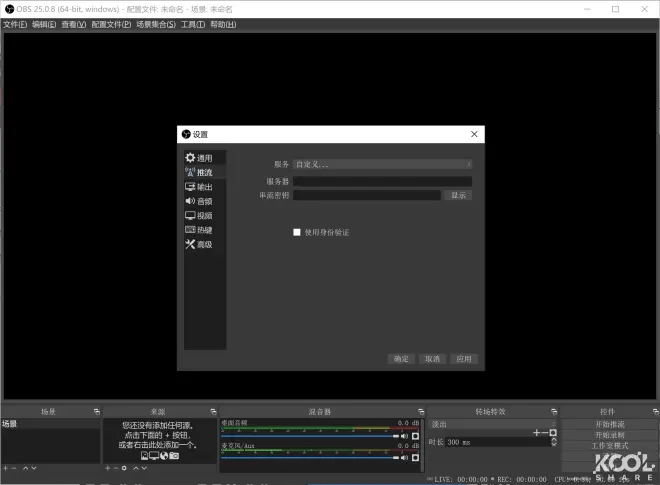
Task: Select the 场景 item in scenes list
Action: (x=51, y=424)
